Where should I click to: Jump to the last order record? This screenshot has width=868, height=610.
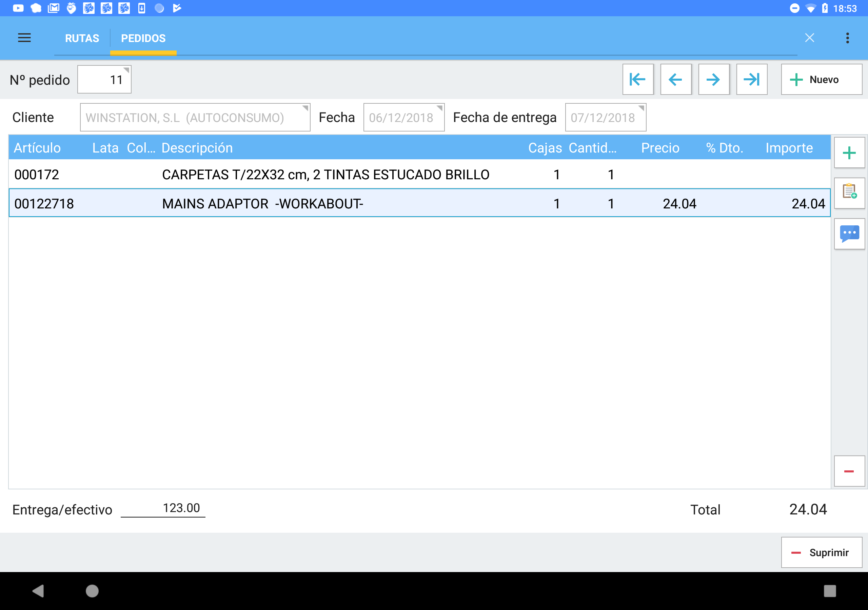pyautogui.click(x=752, y=79)
